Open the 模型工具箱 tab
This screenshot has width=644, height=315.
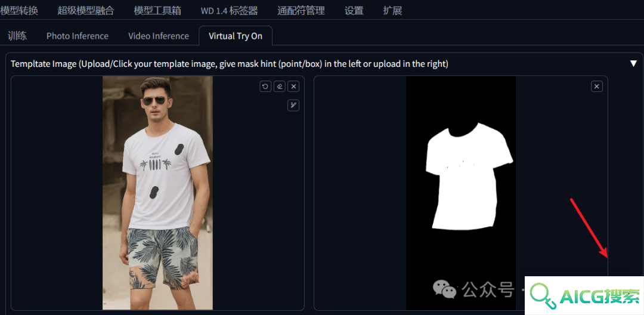coord(157,10)
